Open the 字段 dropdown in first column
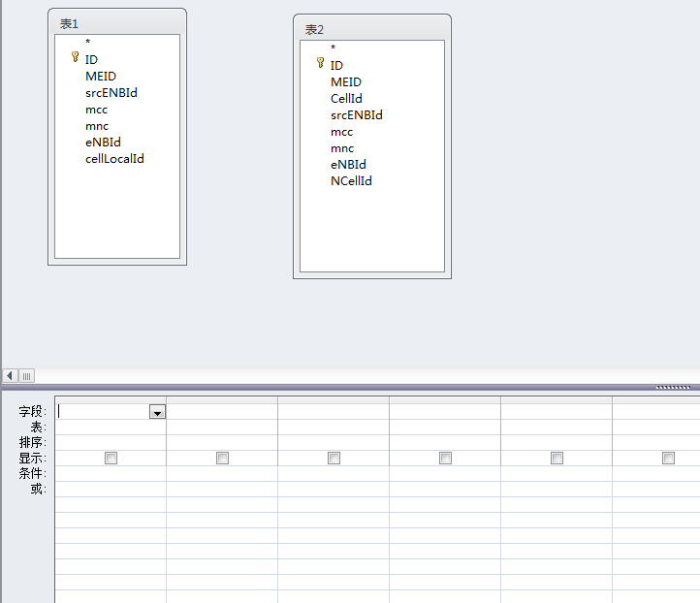700x603 pixels. tap(157, 411)
